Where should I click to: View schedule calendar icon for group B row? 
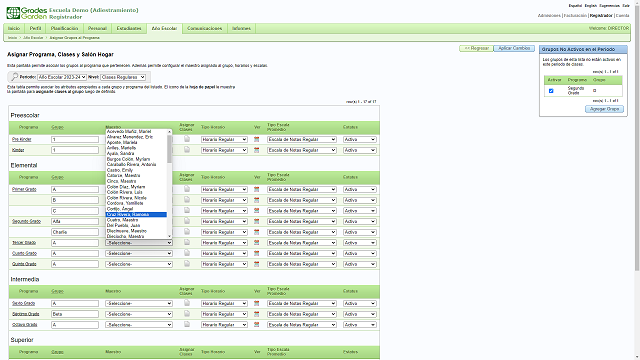click(x=256, y=200)
